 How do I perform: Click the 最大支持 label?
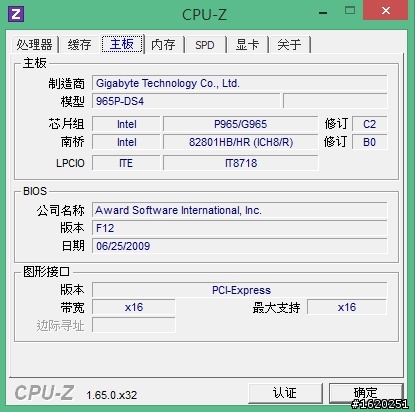pyautogui.click(x=276, y=307)
